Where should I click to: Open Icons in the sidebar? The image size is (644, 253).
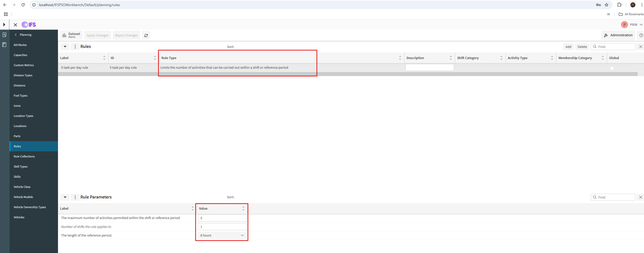[34, 106]
